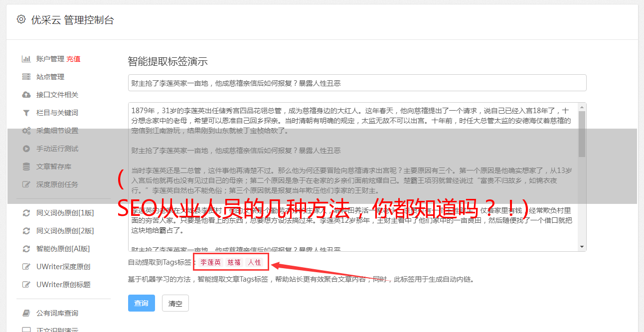Click the server icon next to 站点管理
Image resolution: width=644 pixels, height=332 pixels.
click(x=26, y=77)
